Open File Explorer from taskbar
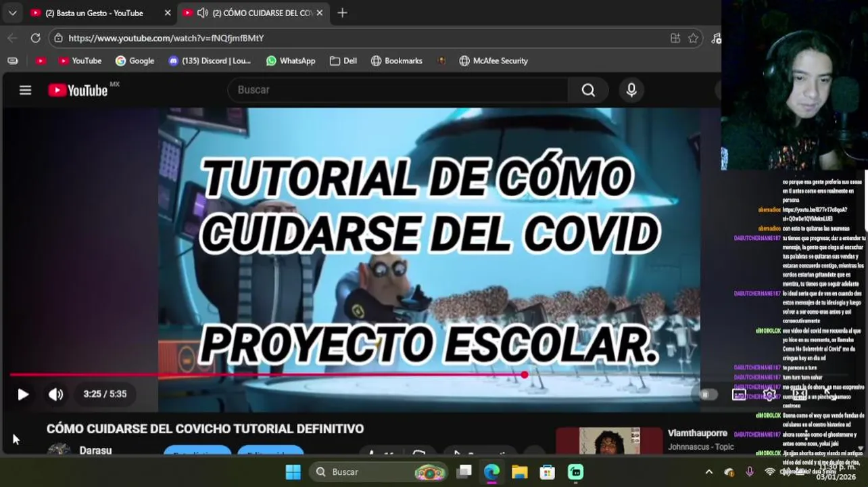 [x=519, y=471]
